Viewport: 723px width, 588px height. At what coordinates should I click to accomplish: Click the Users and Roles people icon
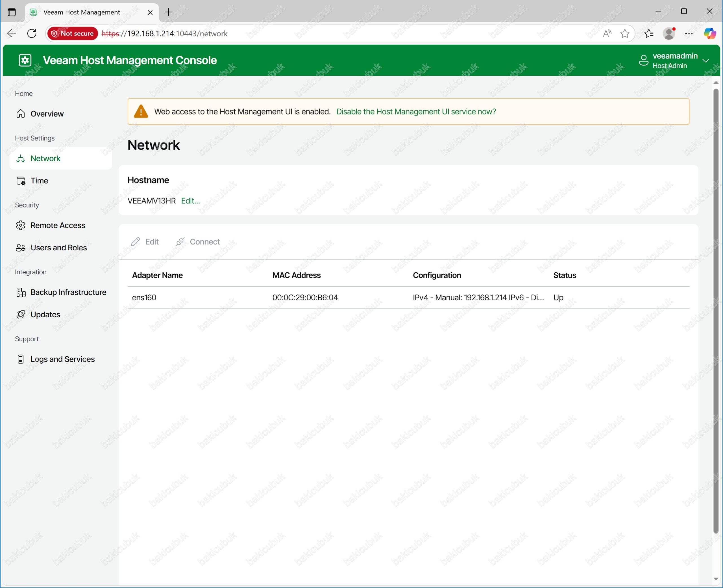coord(21,248)
